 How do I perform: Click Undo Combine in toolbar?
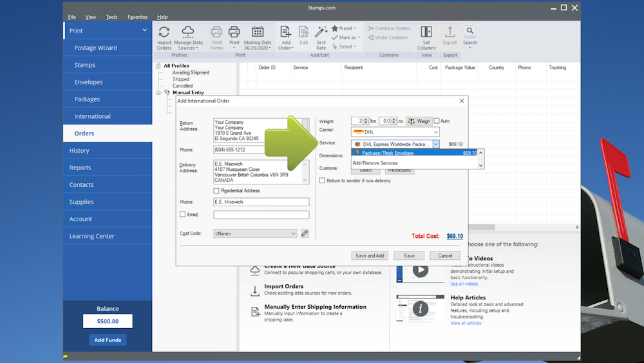pos(387,37)
